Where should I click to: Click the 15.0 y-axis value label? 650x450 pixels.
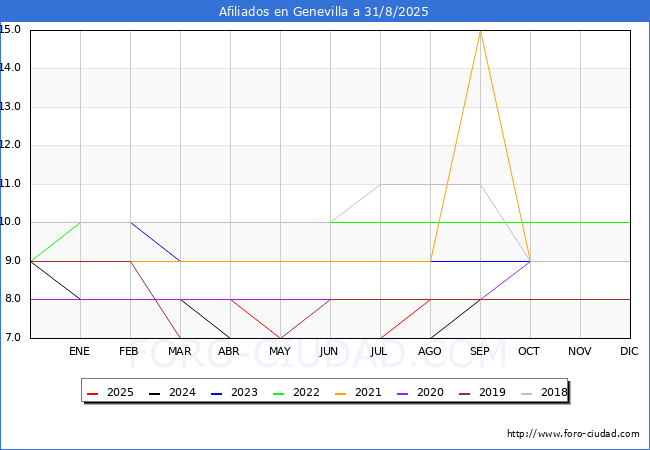coord(12,29)
